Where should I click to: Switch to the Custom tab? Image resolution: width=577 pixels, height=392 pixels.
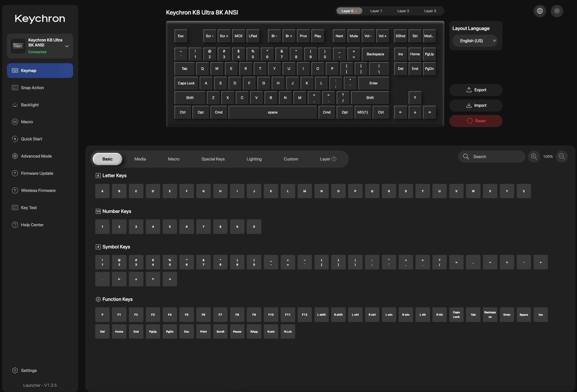pos(291,159)
